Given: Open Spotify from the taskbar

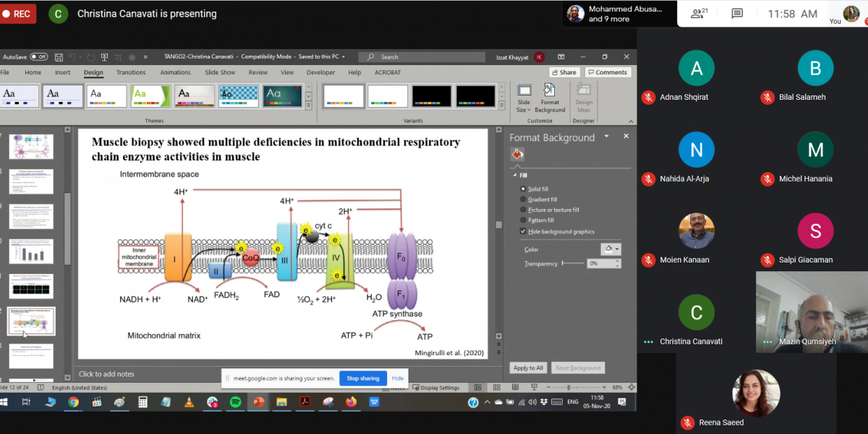Looking at the screenshot, I should [235, 402].
